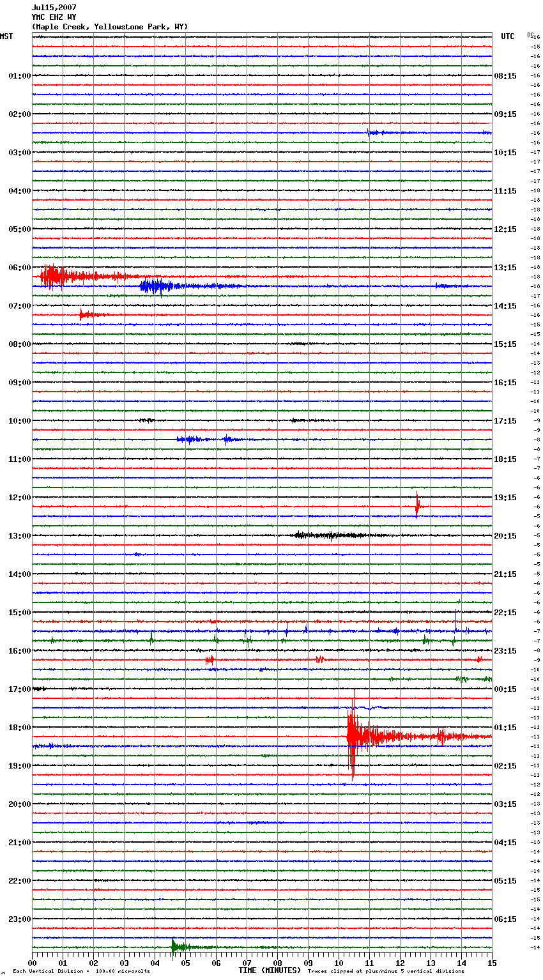This screenshot has height=980, width=543.
Task: Click the "08" minute tick on bottom axis
Action: 277,963
